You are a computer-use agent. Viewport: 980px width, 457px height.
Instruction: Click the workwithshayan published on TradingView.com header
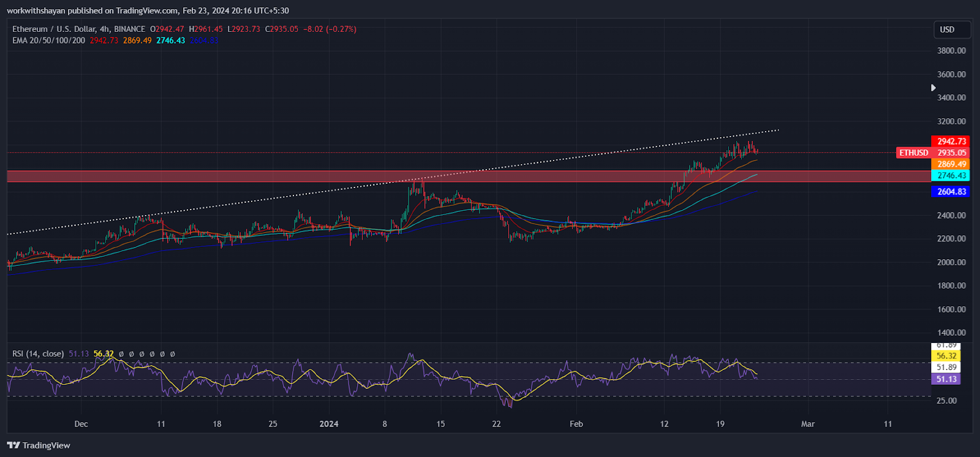148,10
